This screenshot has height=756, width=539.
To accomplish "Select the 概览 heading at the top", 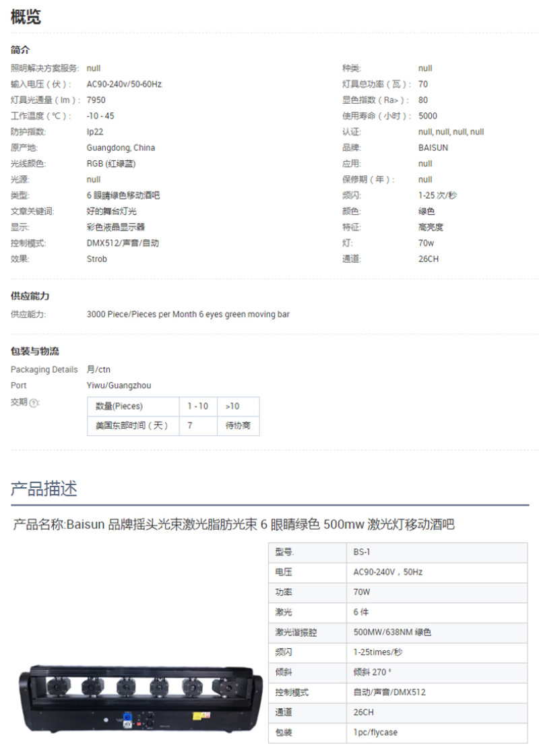I will click(x=26, y=18).
